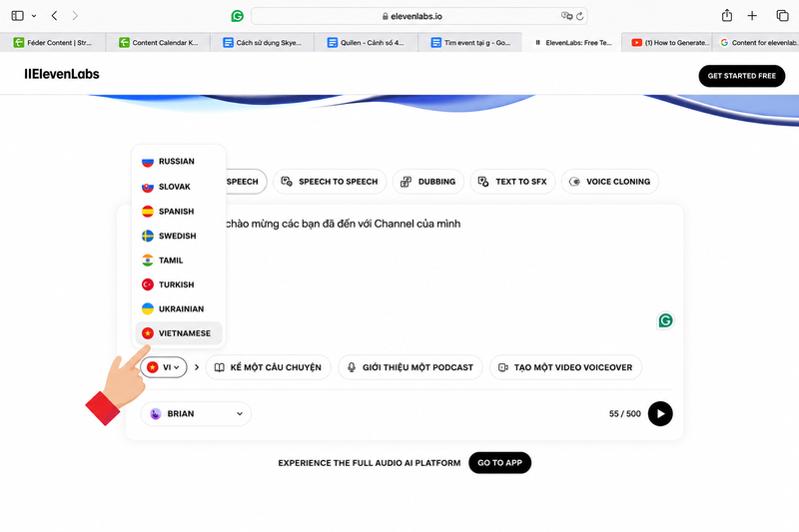This screenshot has width=799, height=532.
Task: Focus the elevenlabs.io address bar
Action: click(418, 16)
